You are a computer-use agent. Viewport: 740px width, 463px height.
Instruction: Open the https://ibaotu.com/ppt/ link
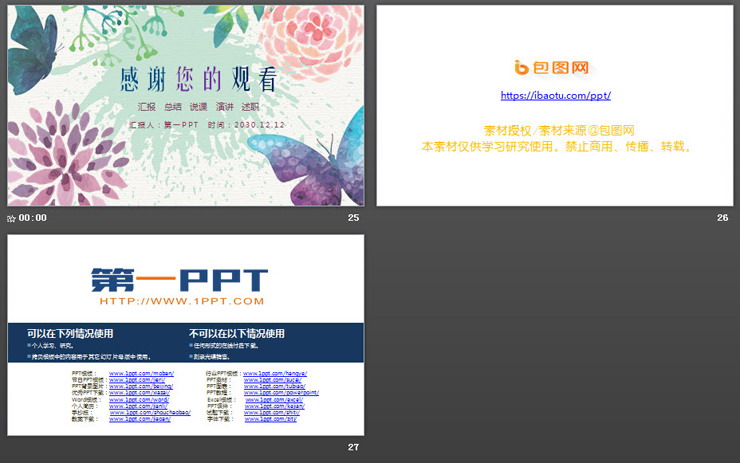pos(555,96)
